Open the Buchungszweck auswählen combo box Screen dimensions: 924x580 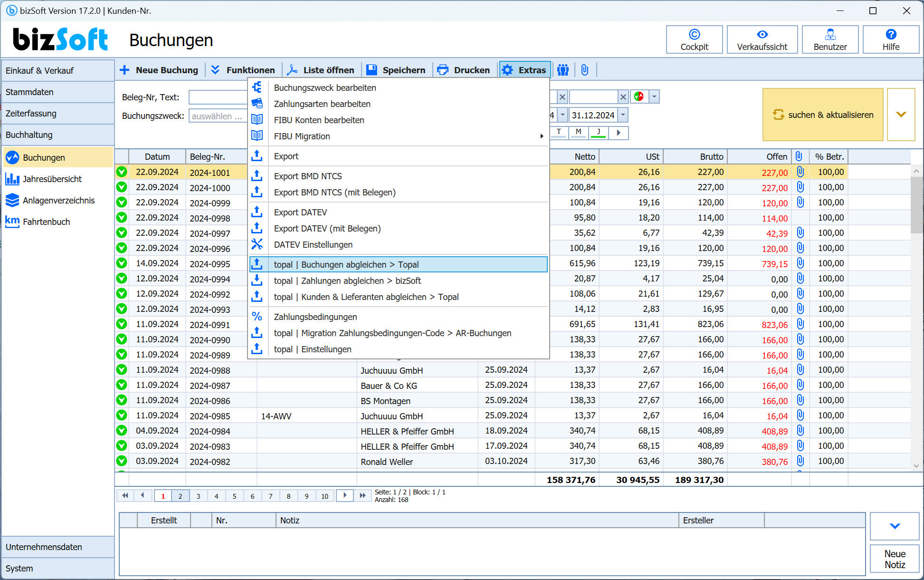(x=219, y=116)
